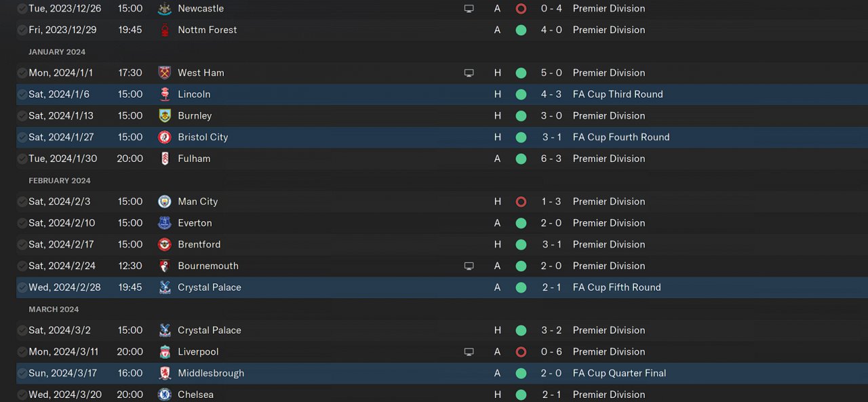Toggle checkmark on Lincoln FA Cup fixture

coord(22,94)
